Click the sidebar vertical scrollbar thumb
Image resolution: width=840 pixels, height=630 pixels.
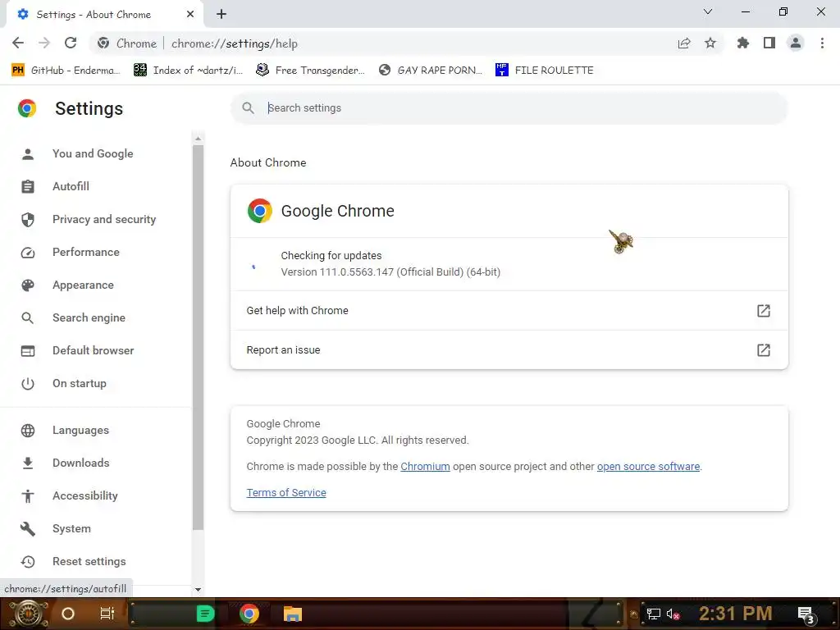199,337
